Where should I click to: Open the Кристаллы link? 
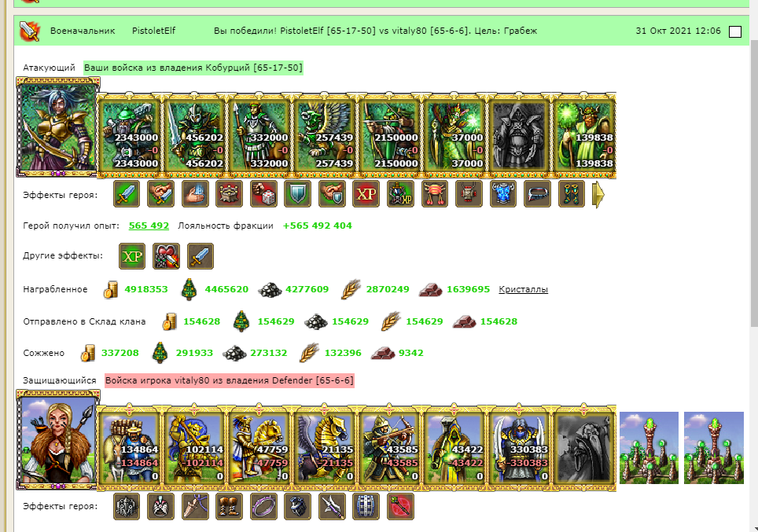coord(523,289)
